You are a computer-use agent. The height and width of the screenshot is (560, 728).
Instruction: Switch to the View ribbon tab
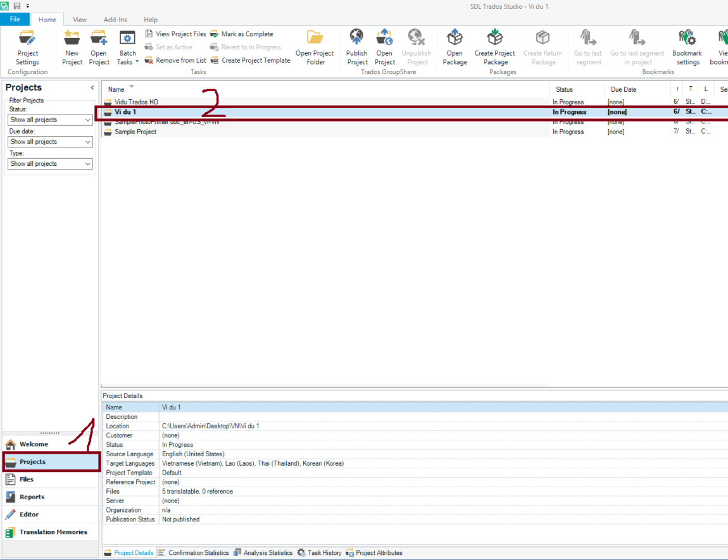[80, 20]
